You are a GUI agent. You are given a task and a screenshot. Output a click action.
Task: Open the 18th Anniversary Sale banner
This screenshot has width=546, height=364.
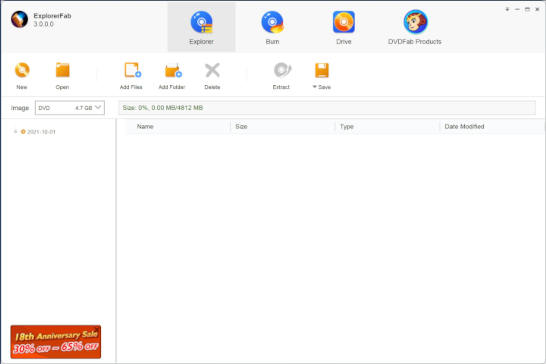(x=56, y=342)
